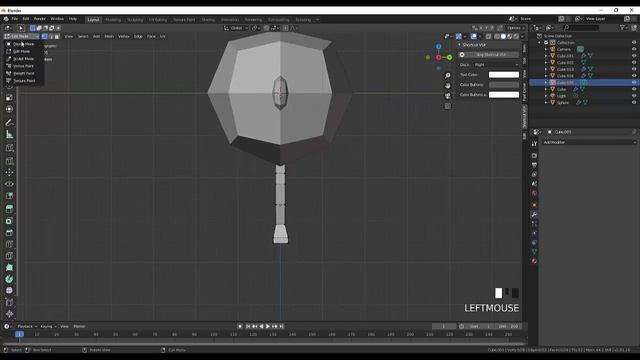640x360 pixels.
Task: Open the File menu
Action: tap(15, 19)
